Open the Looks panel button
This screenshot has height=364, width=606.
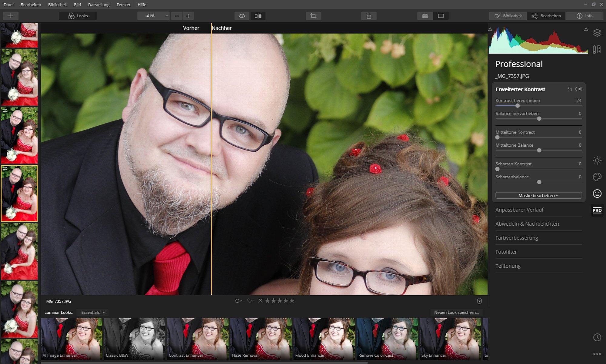(78, 16)
